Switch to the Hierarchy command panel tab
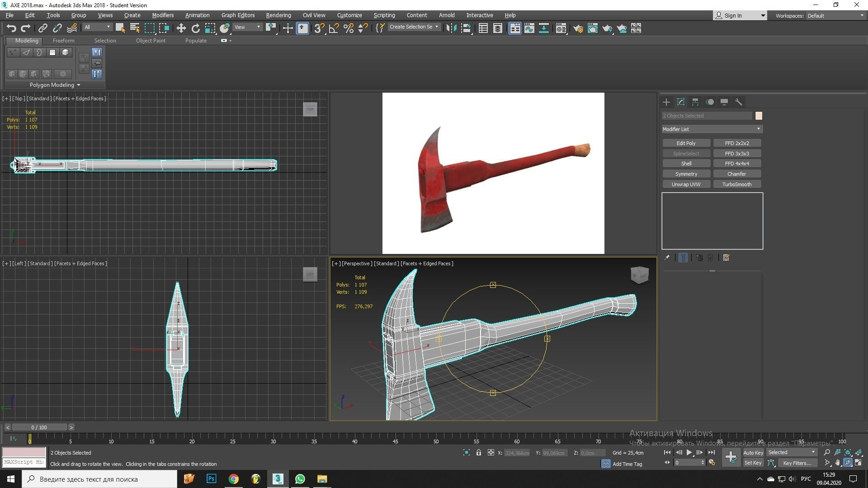This screenshot has height=488, width=868. point(695,102)
